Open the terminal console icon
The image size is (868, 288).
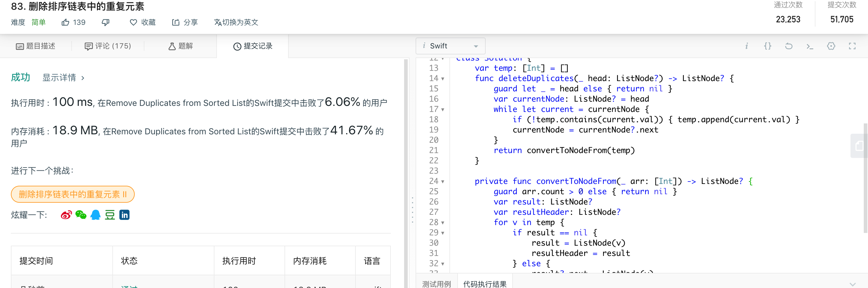coord(810,46)
